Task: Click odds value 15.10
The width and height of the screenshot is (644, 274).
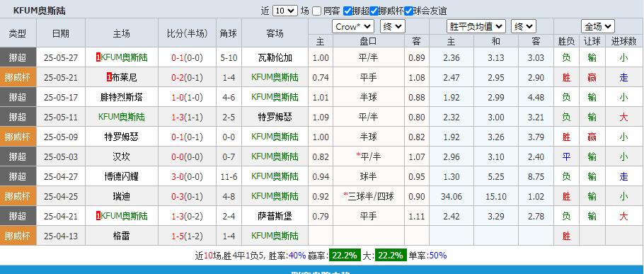Action: [x=495, y=196]
